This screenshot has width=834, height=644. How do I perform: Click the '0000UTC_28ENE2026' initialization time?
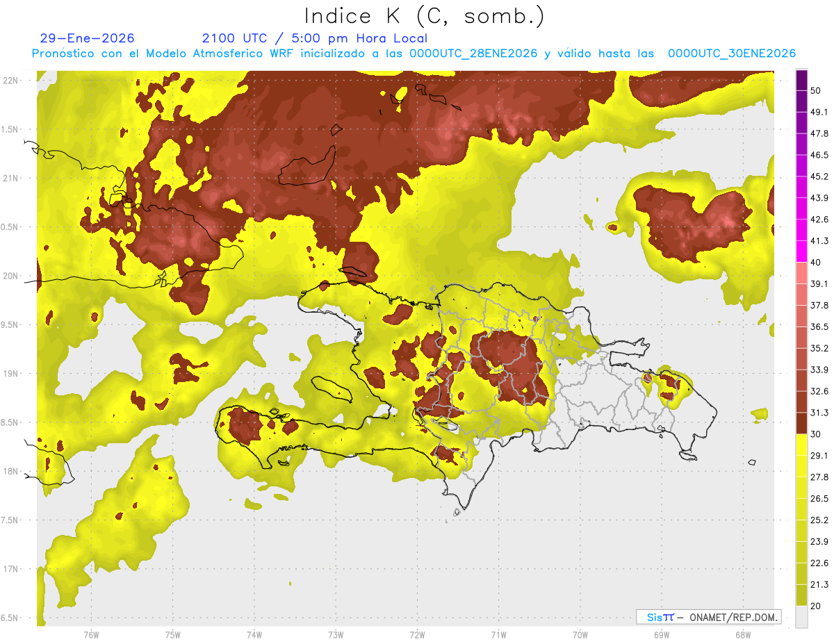[473, 53]
